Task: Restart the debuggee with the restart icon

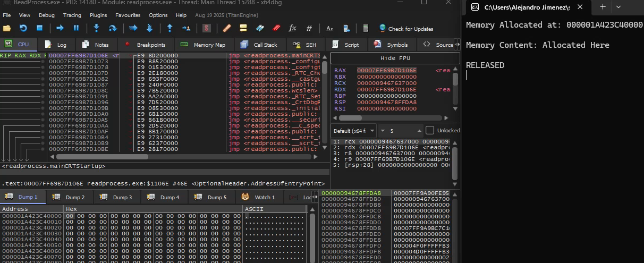Action: pos(23,28)
